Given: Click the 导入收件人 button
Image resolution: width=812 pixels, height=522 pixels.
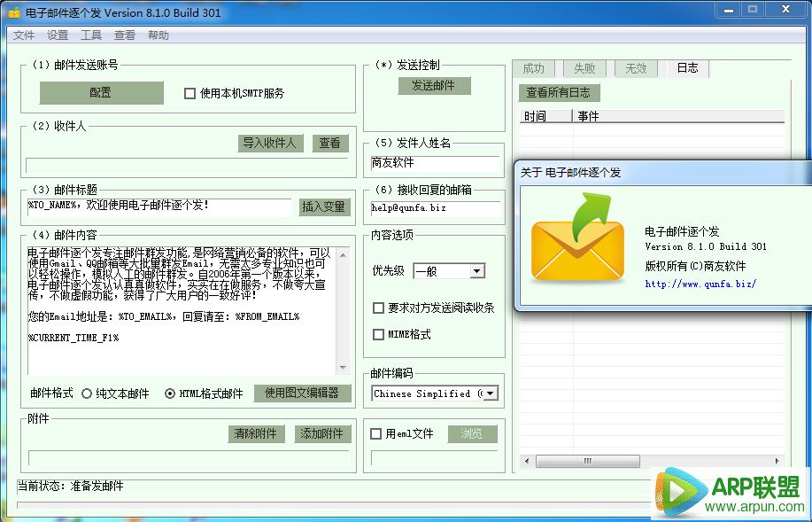Looking at the screenshot, I should 269,143.
